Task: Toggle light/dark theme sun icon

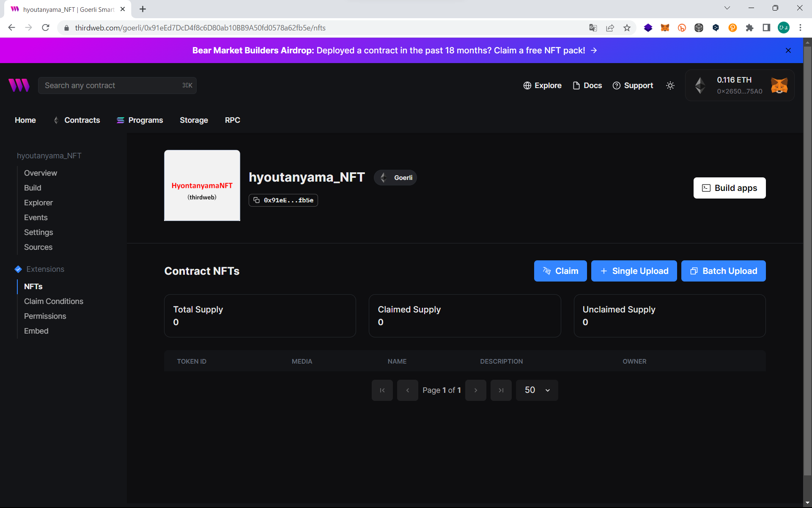Action: click(x=670, y=86)
